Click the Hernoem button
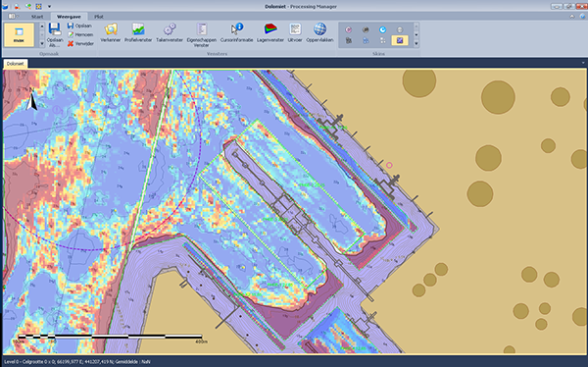 (x=80, y=34)
